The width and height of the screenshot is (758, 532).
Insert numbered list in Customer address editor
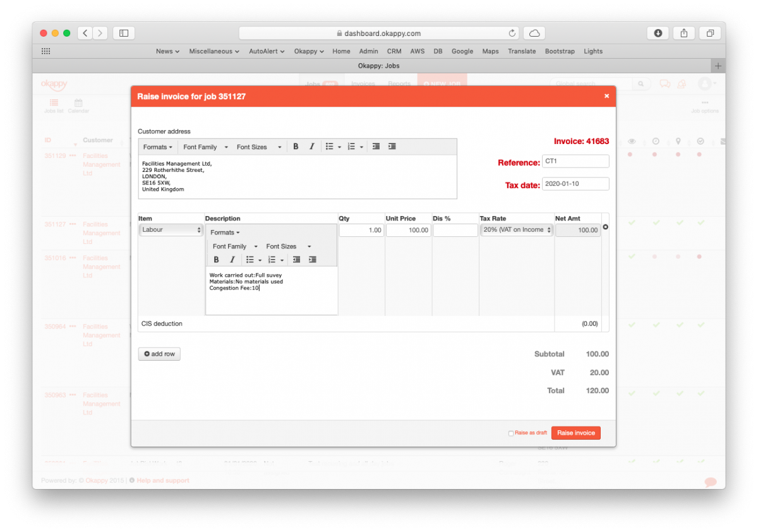click(x=351, y=147)
